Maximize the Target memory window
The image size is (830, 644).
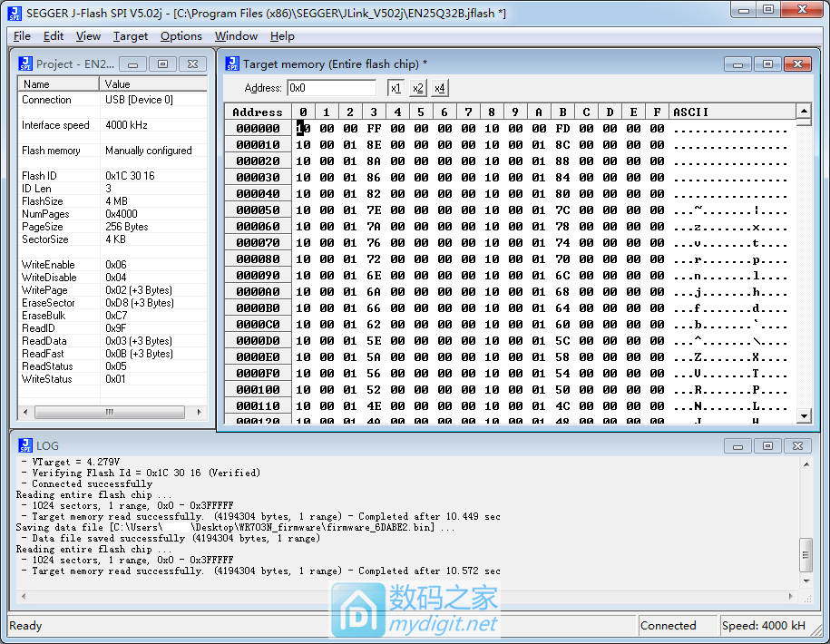[767, 64]
